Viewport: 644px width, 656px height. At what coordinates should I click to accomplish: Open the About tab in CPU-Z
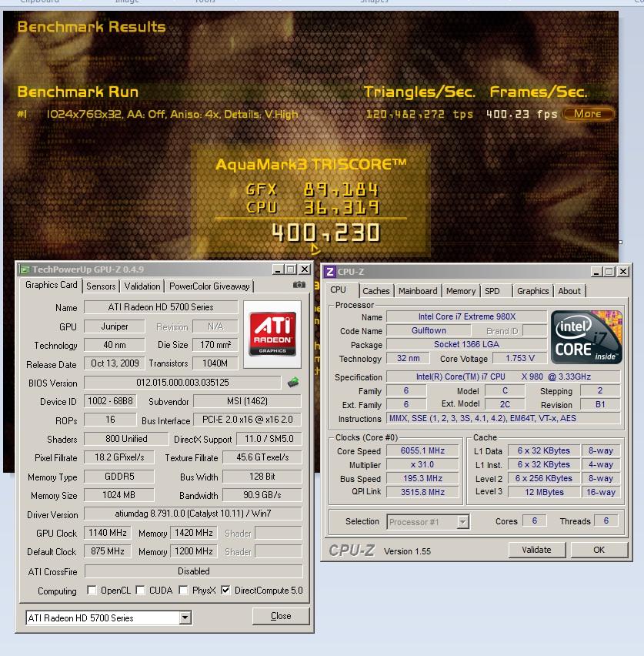click(569, 291)
